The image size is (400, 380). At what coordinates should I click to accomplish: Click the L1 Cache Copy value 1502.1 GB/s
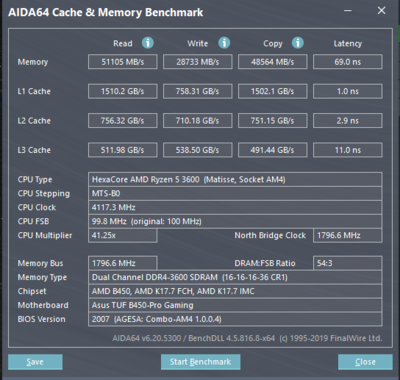(273, 91)
